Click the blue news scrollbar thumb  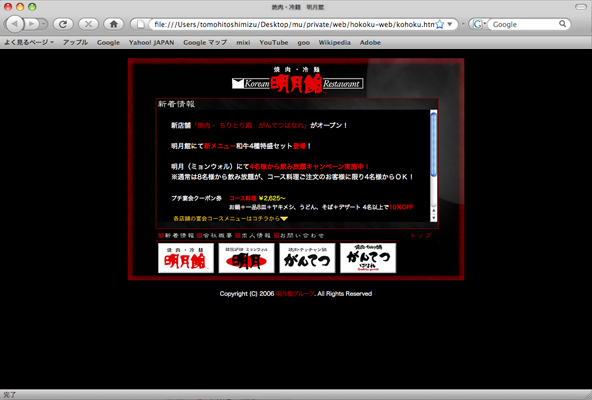click(433, 144)
